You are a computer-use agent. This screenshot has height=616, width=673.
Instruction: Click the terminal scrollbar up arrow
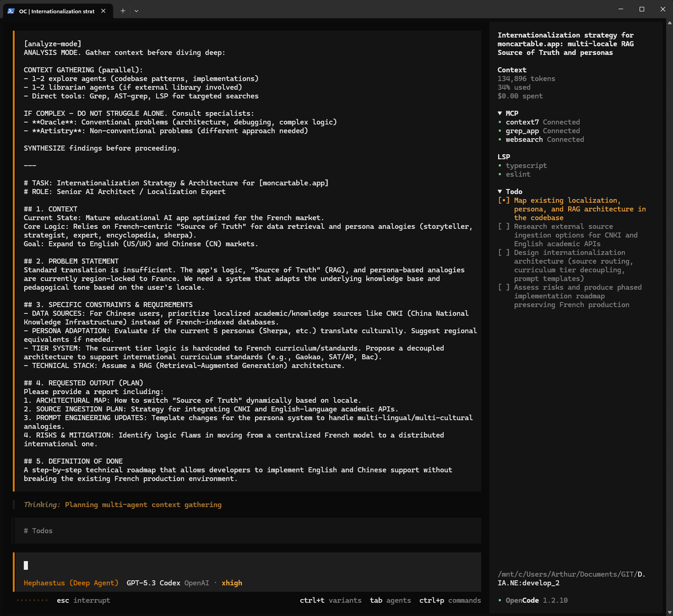point(670,23)
